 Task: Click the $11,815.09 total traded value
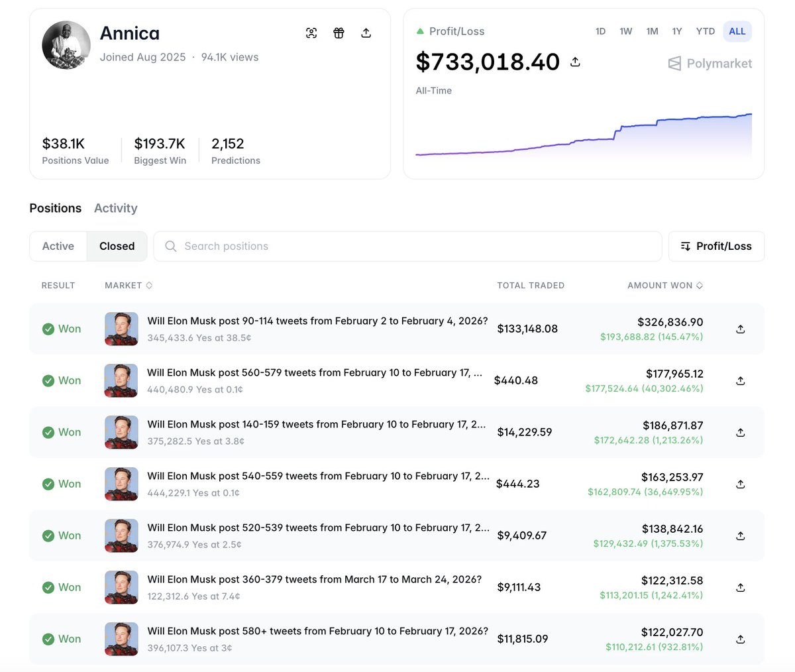(x=523, y=639)
